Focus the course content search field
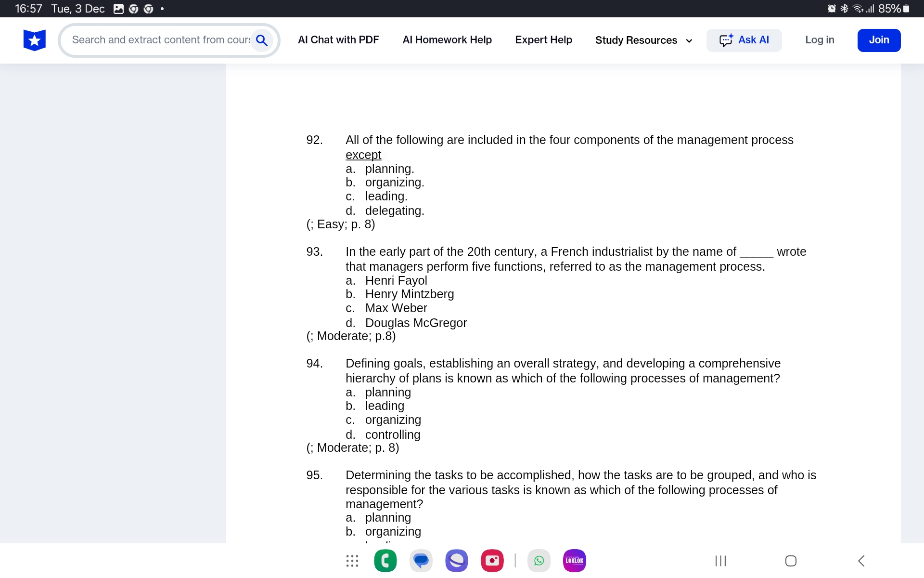 (x=161, y=40)
